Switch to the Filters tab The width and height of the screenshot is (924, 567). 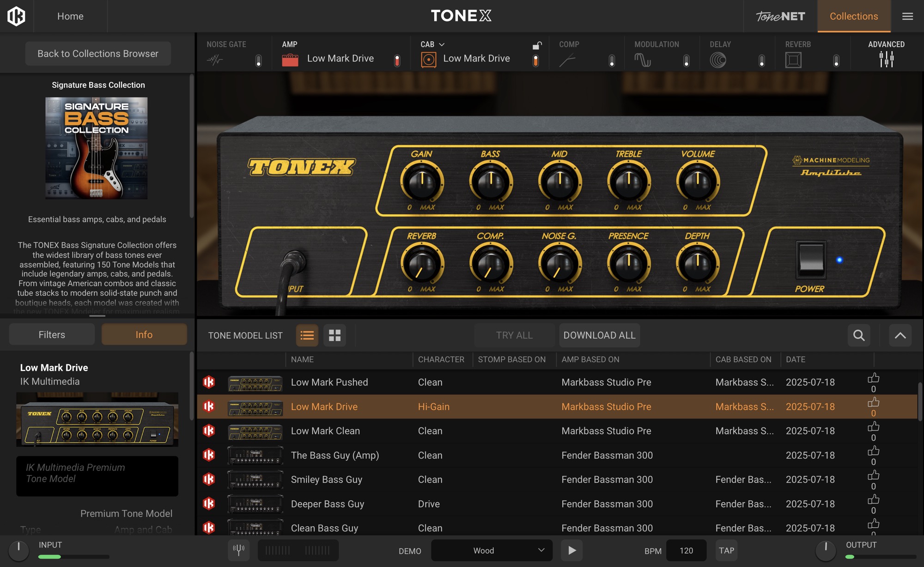(x=52, y=334)
